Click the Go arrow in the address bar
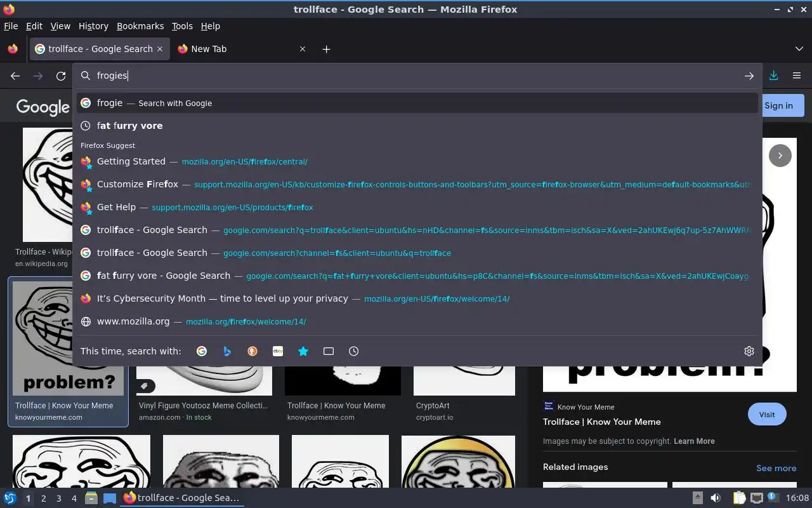 (x=749, y=76)
